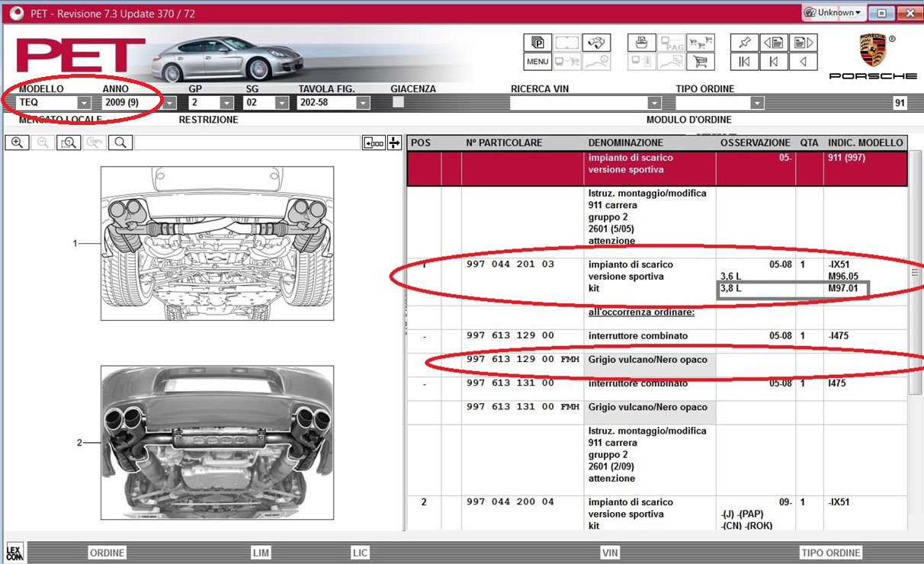Click the RESTRIZIONE label
924x564 pixels.
(x=208, y=120)
